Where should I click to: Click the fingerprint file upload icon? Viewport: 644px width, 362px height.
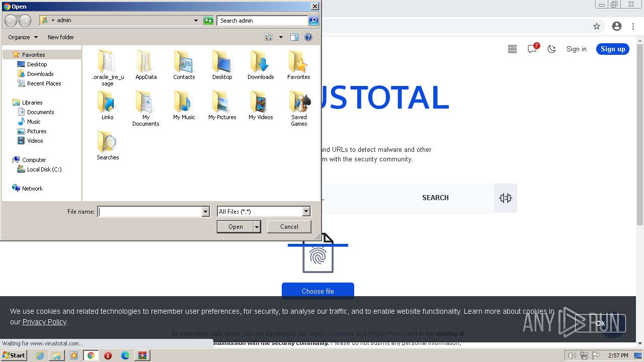pos(318,256)
